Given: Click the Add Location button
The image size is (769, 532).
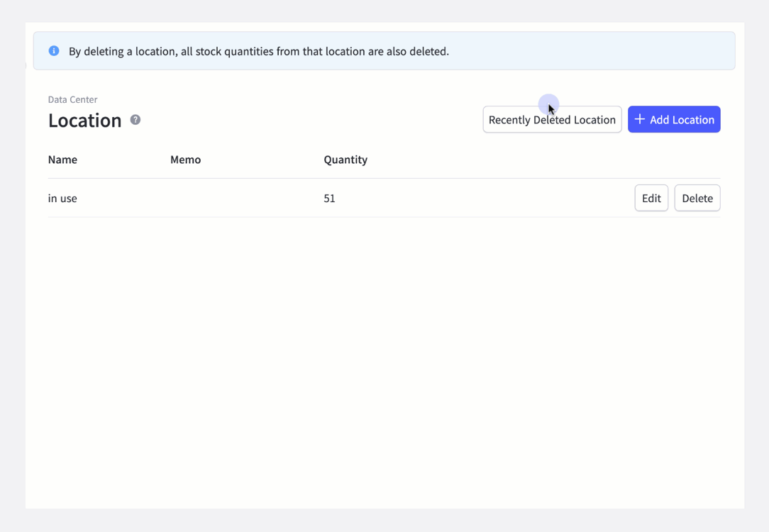Looking at the screenshot, I should [674, 119].
